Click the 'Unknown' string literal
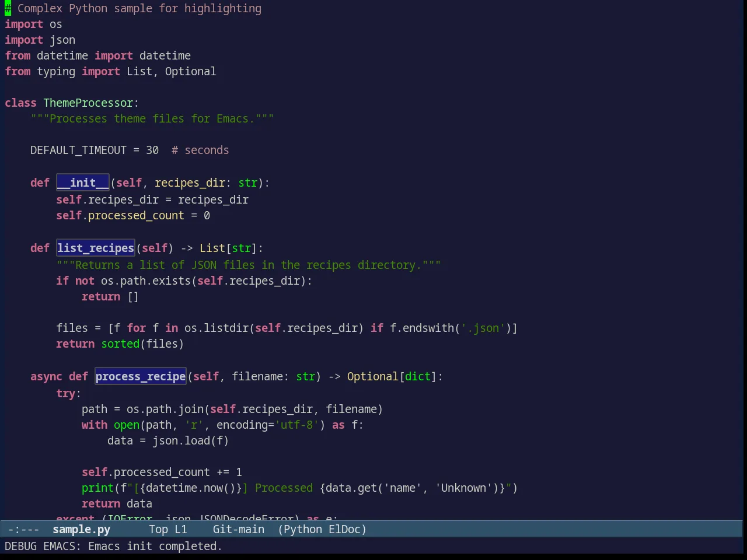The width and height of the screenshot is (747, 560). (x=463, y=488)
